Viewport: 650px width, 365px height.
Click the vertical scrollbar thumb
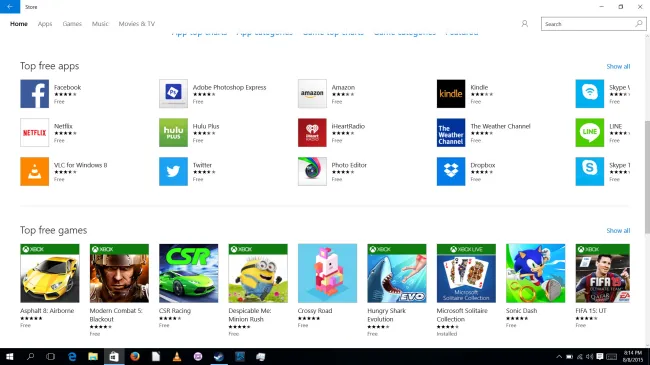coord(647,177)
